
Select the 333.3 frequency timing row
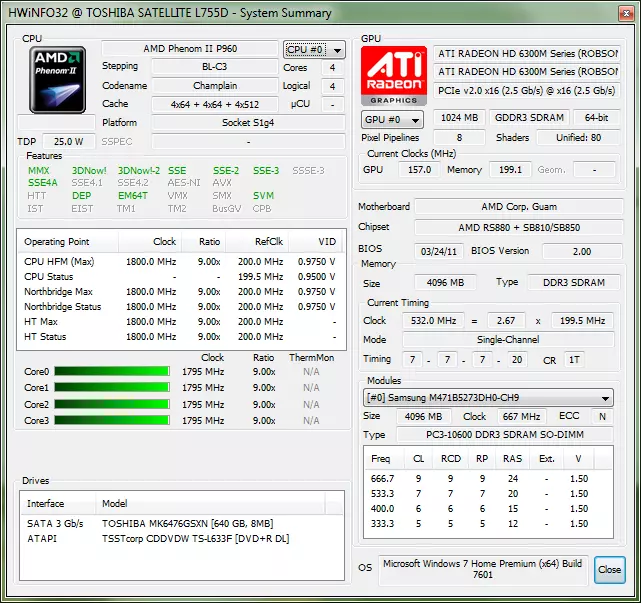[x=488, y=524]
